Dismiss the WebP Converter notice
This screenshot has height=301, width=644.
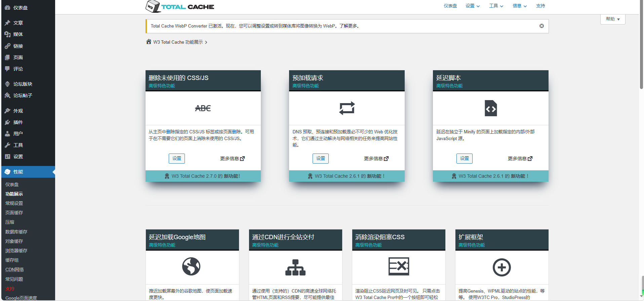point(541,26)
